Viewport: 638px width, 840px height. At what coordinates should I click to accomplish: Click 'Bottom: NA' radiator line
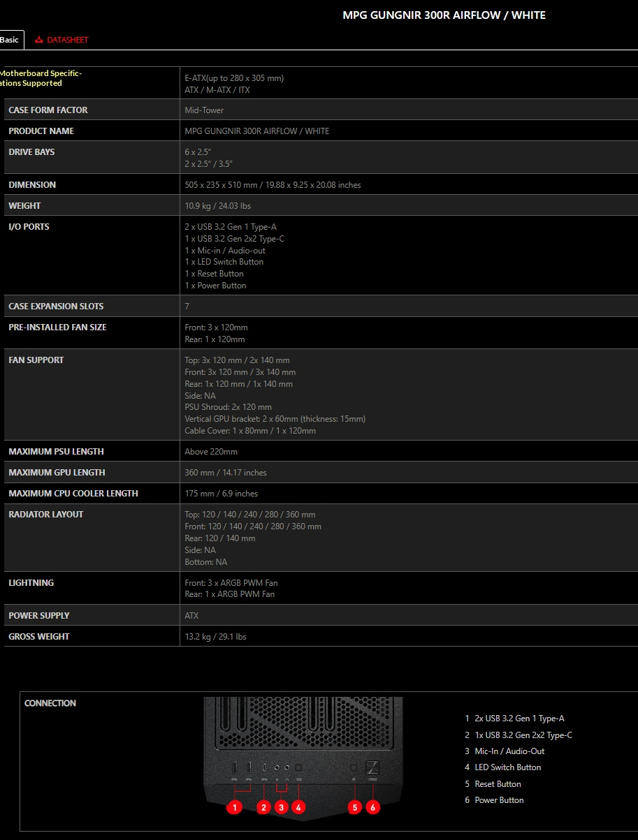tap(205, 562)
